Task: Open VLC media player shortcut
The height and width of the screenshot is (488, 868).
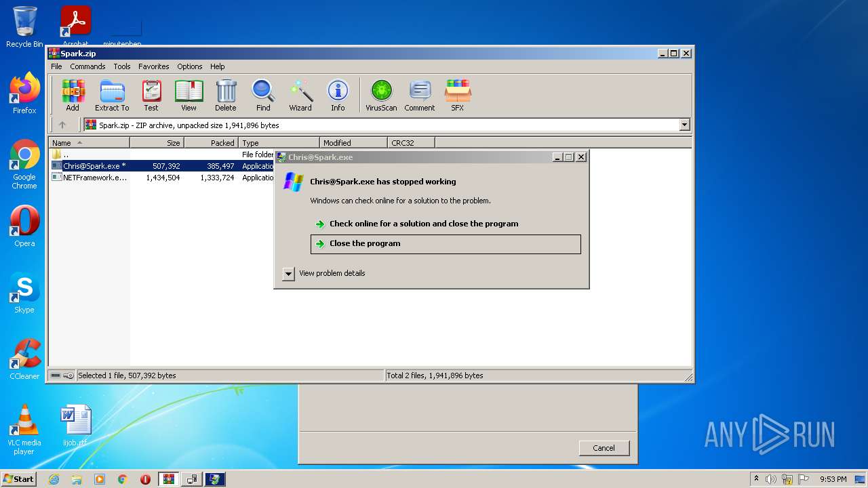Action: pos(24,430)
